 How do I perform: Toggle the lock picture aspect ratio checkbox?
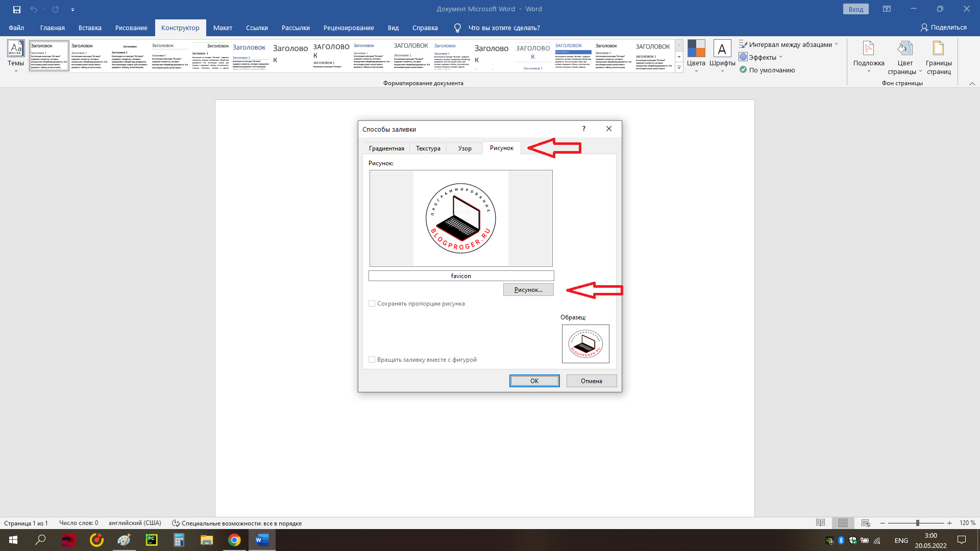click(x=372, y=304)
